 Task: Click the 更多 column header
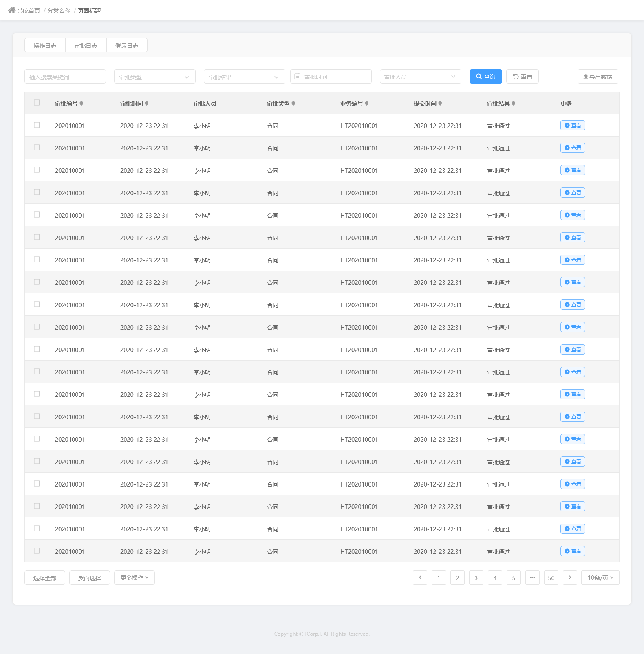(x=566, y=103)
